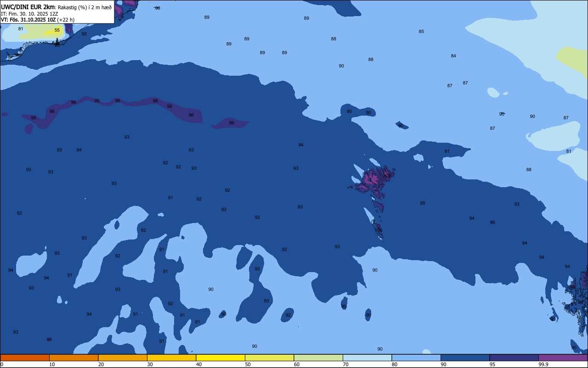Select the 20–30 amber legend swatch
The width and height of the screenshot is (588, 368).
coord(123,357)
